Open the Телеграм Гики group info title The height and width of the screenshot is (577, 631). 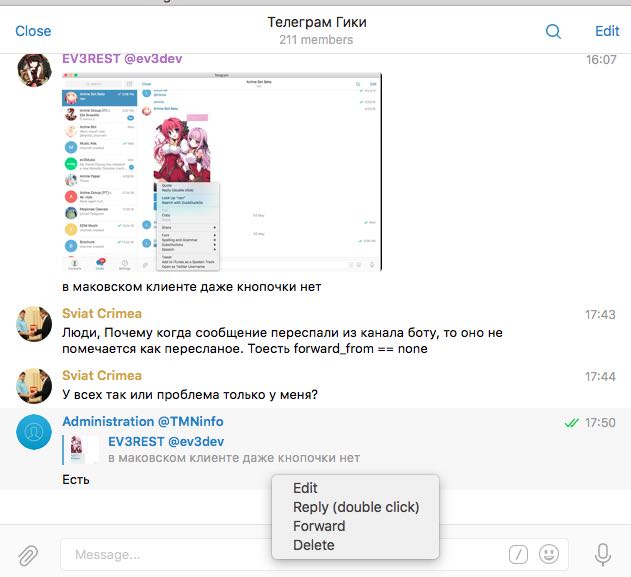317,22
